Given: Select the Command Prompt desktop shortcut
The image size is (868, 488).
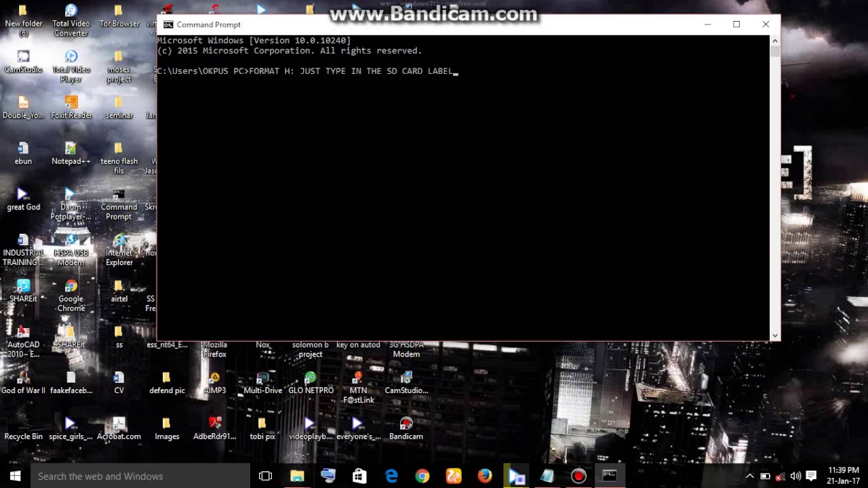Looking at the screenshot, I should pos(119,205).
